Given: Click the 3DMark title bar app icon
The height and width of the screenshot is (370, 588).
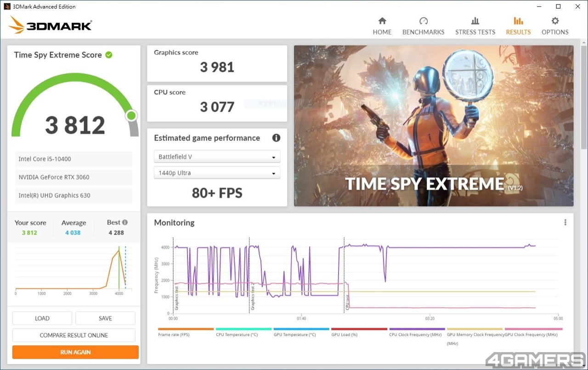Looking at the screenshot, I should pos(6,6).
